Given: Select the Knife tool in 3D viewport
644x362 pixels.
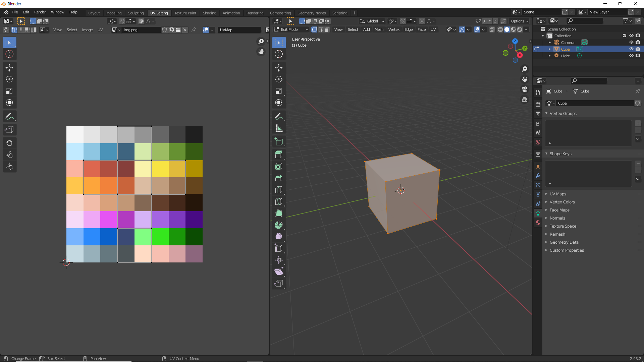Looking at the screenshot, I should pos(278,201).
